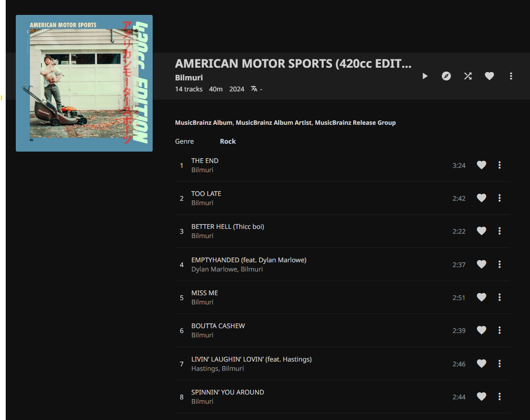
Task: Open the MusicBrainz Album link
Action: pyautogui.click(x=203, y=123)
